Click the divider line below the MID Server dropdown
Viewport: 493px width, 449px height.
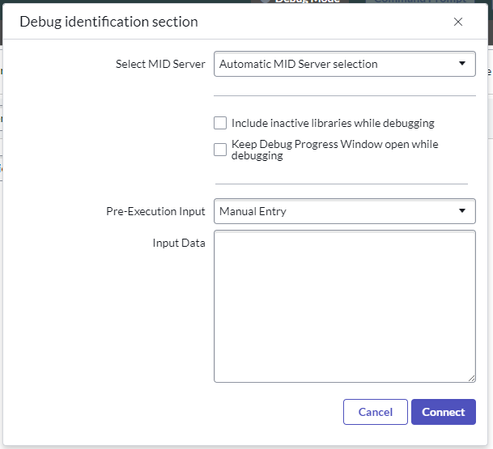[x=345, y=96]
